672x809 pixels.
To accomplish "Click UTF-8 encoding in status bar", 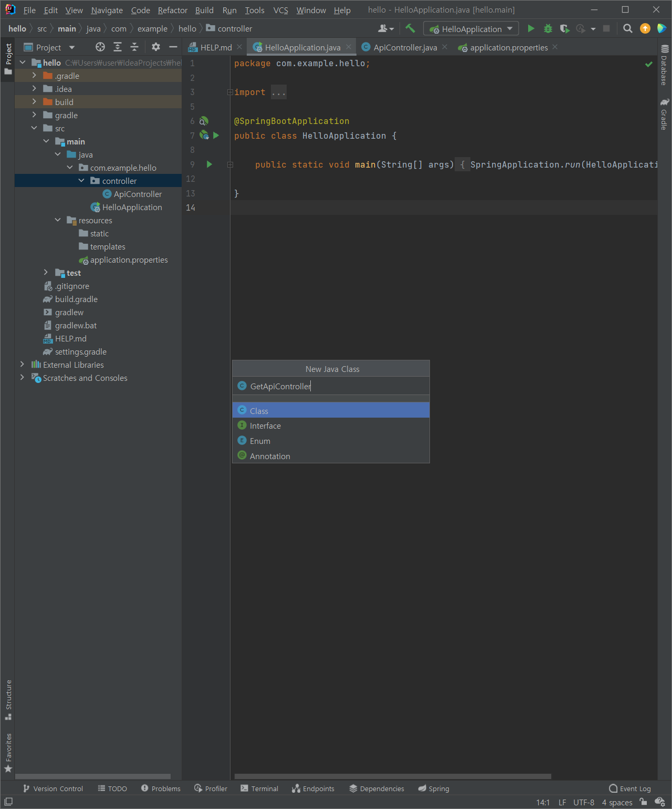I will 584,802.
